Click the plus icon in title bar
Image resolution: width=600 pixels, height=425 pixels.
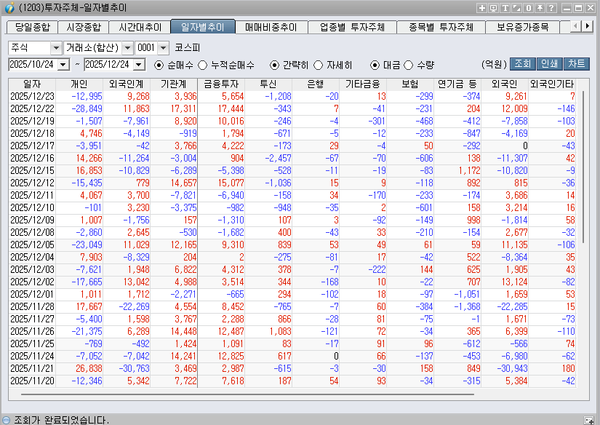pos(482,7)
